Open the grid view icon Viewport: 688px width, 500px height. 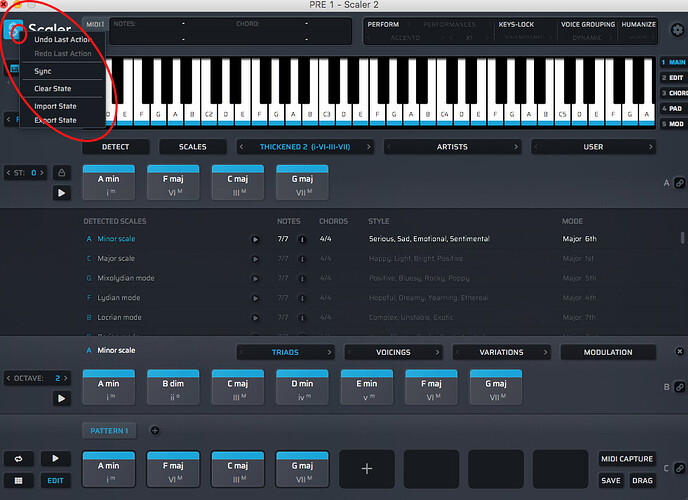(x=18, y=481)
